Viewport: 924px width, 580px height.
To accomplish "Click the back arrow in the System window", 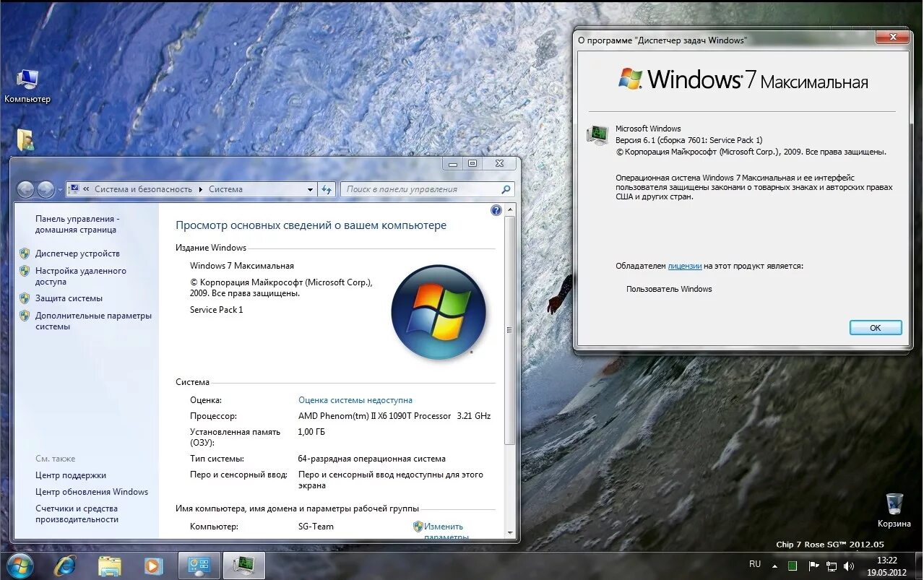I will pyautogui.click(x=25, y=189).
